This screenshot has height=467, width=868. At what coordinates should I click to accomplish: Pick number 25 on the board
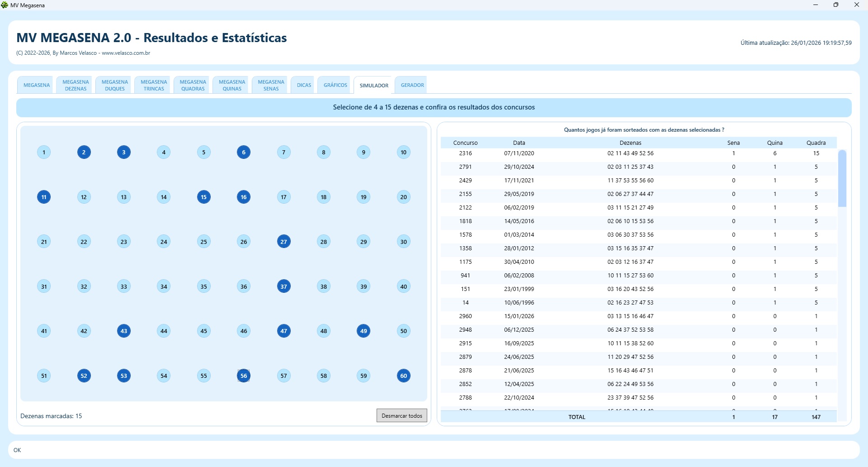coord(204,242)
